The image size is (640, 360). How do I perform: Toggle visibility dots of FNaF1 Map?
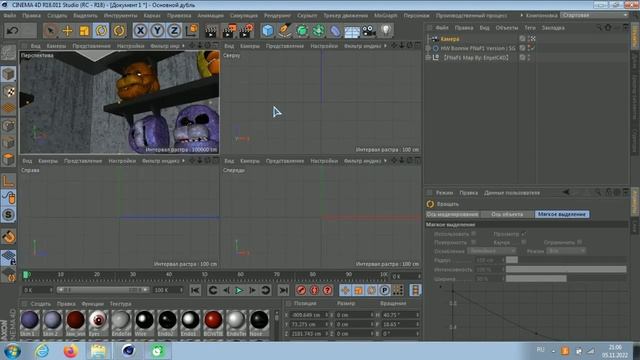(x=529, y=58)
